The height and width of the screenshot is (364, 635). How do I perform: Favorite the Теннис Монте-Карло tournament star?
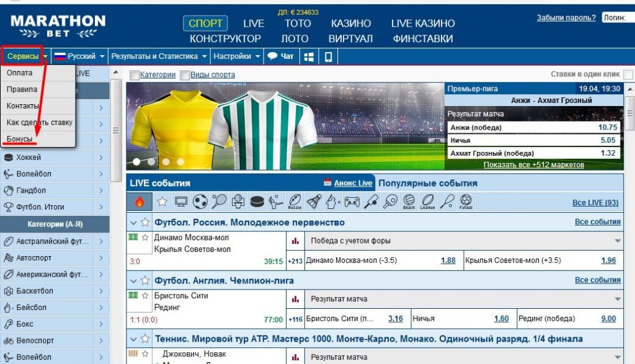point(145,339)
